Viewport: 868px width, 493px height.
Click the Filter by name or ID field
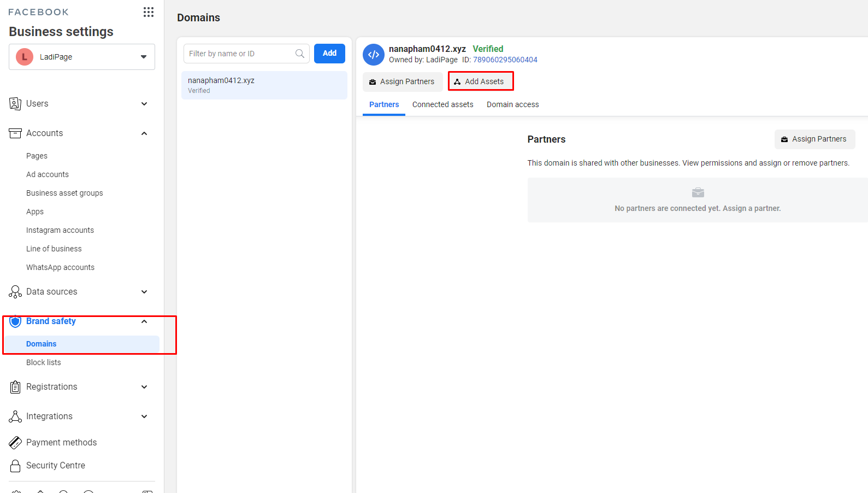(239, 54)
